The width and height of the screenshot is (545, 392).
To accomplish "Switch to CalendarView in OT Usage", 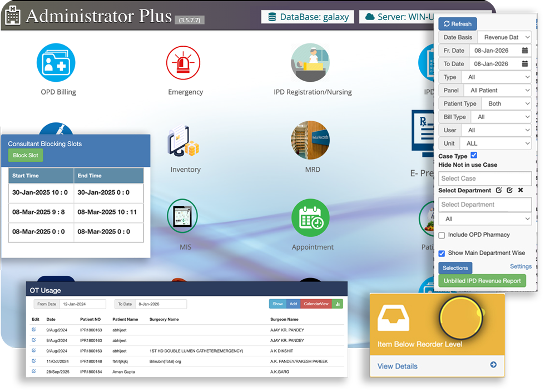I will pyautogui.click(x=315, y=304).
